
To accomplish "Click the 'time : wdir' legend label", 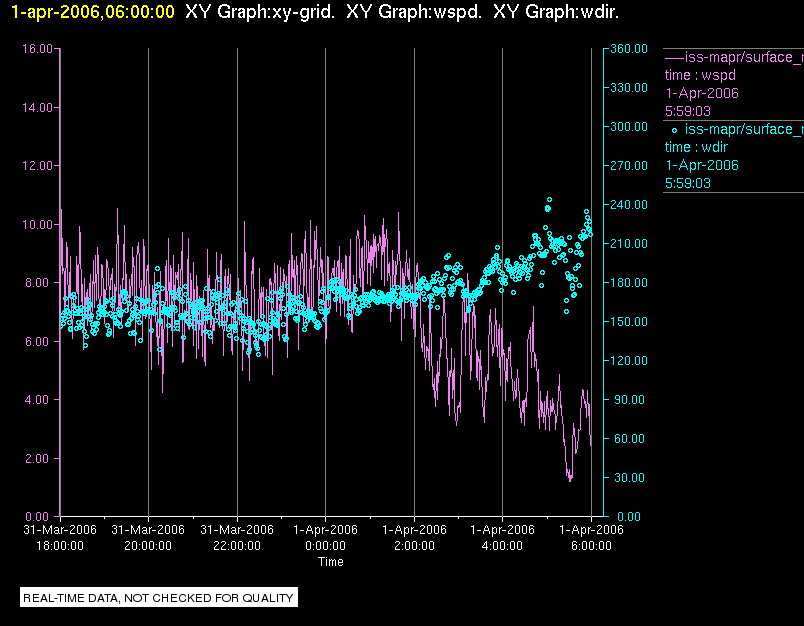I will point(696,147).
